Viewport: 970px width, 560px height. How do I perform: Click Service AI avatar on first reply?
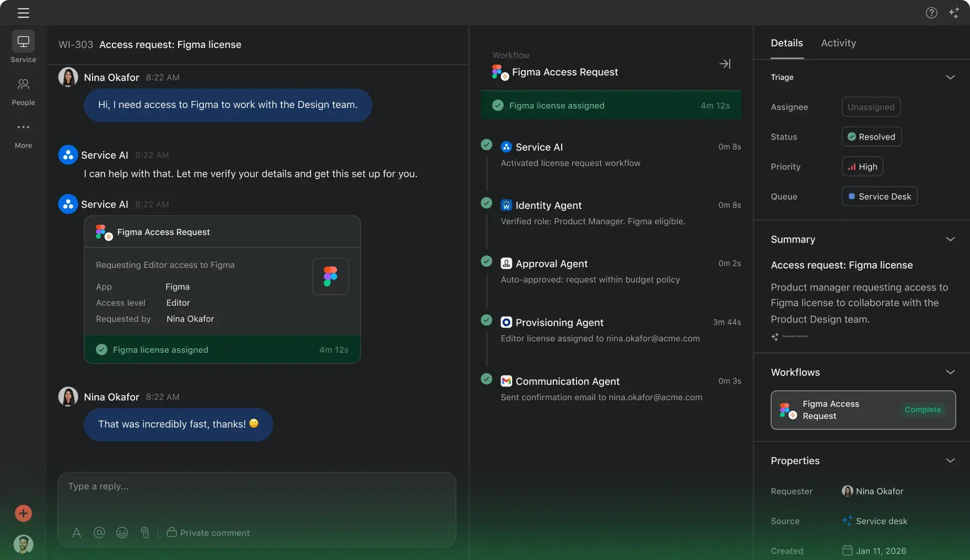pyautogui.click(x=68, y=155)
